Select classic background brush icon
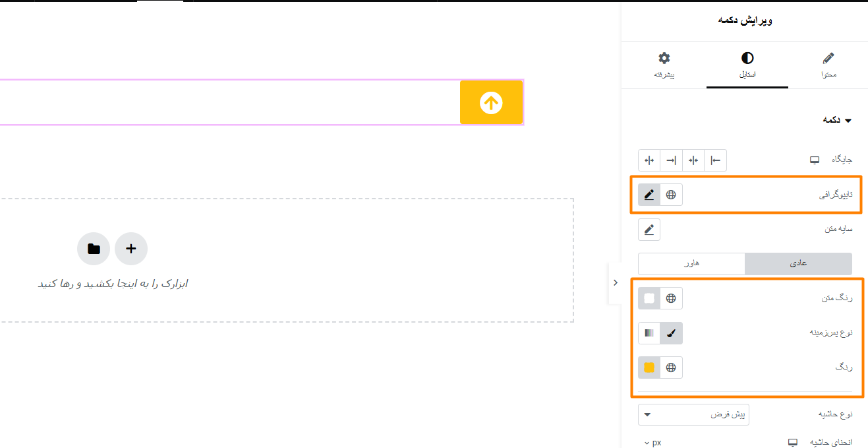This screenshot has width=868, height=448. pos(672,333)
